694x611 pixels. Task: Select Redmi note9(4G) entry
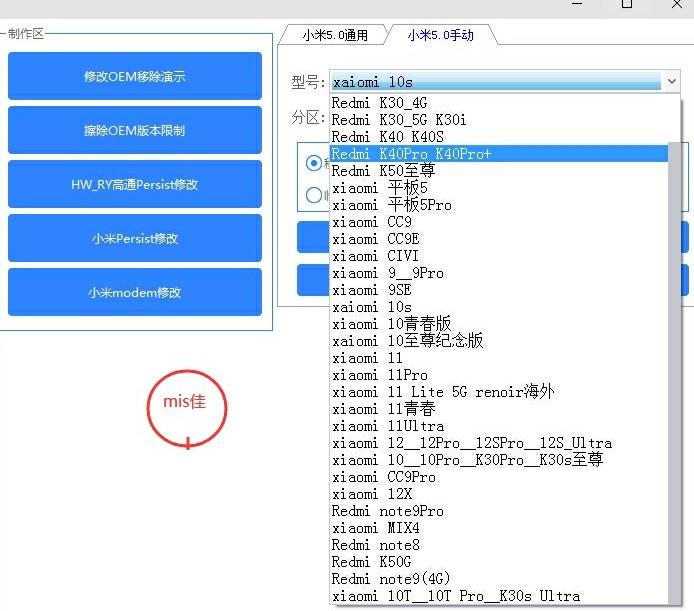[388, 579]
